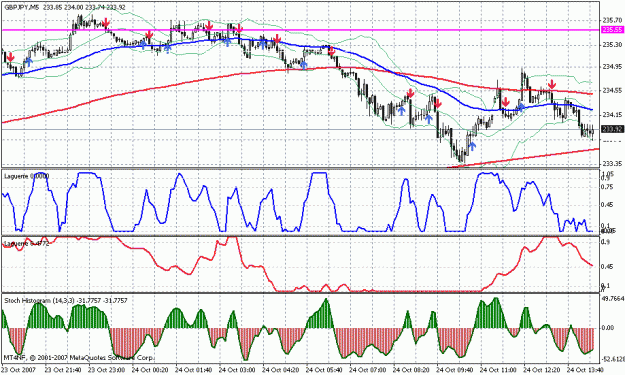Select the rightmost red sell arrow on the chart
This screenshot has height=375, width=625.
(x=552, y=84)
